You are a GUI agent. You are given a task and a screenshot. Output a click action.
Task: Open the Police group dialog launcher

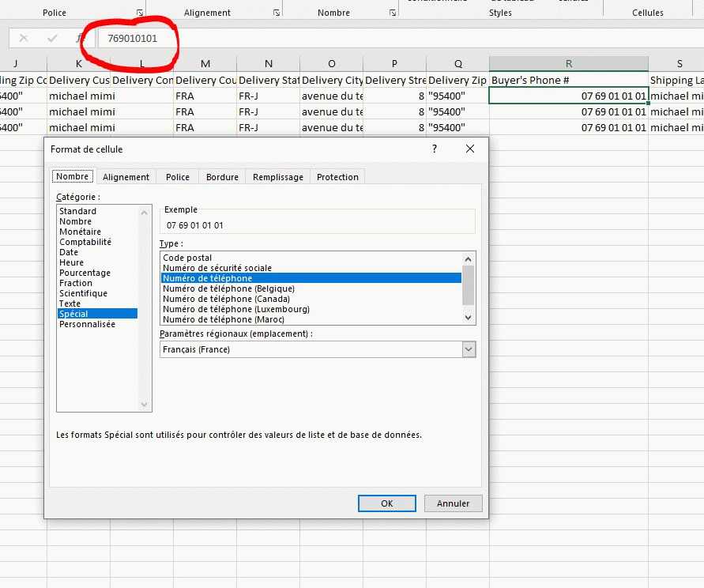pyautogui.click(x=140, y=13)
